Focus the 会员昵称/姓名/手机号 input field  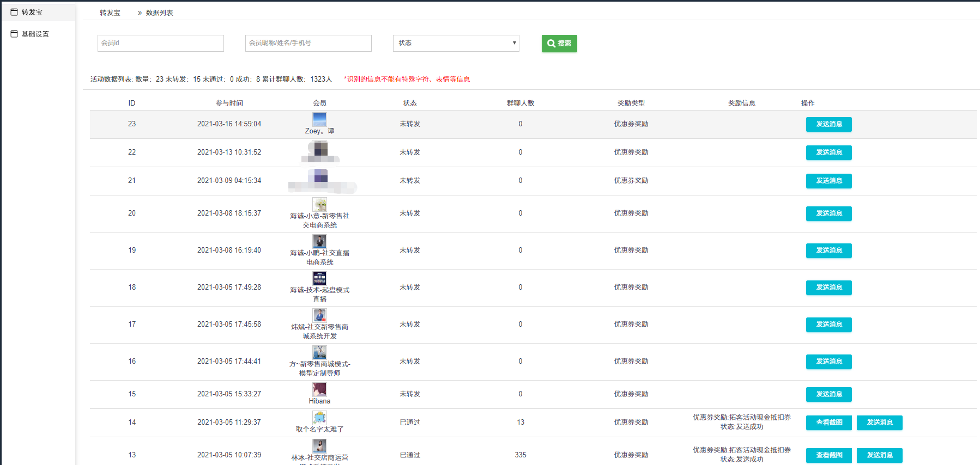coord(308,43)
